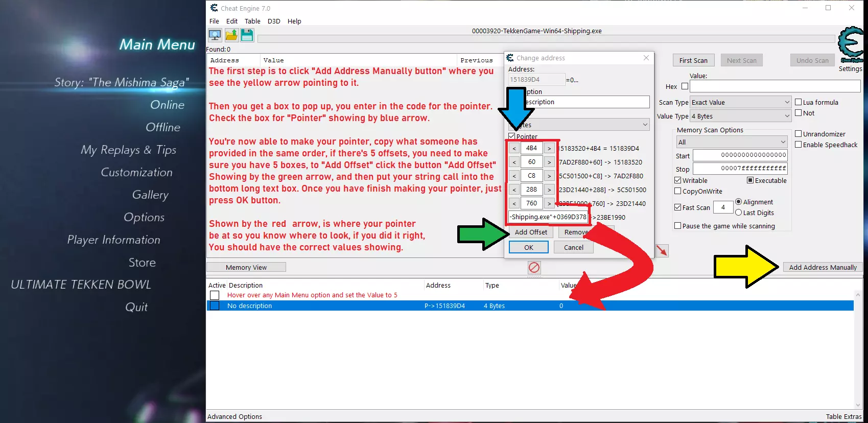This screenshot has width=868, height=423.
Task: Select the Last Digits radio button
Action: pos(738,213)
